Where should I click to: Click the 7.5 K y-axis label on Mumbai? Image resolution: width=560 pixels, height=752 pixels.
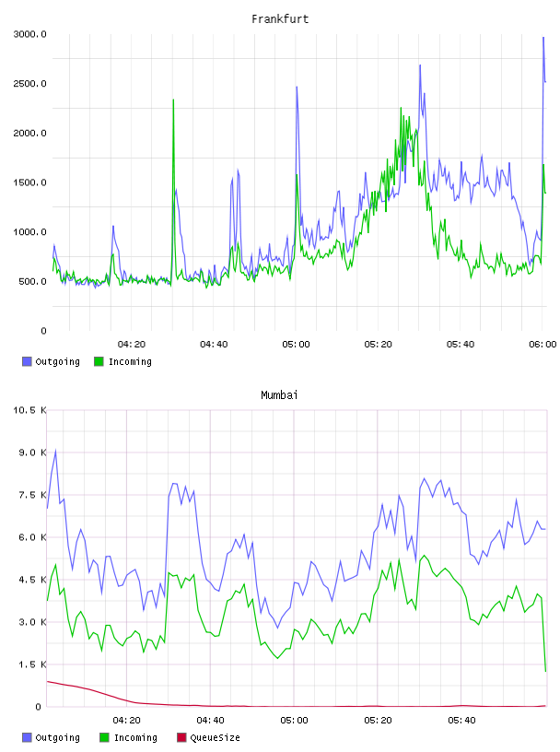pyautogui.click(x=32, y=495)
